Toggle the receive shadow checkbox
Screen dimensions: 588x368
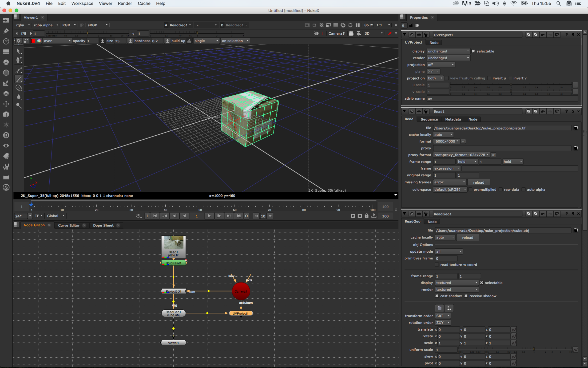(466, 296)
